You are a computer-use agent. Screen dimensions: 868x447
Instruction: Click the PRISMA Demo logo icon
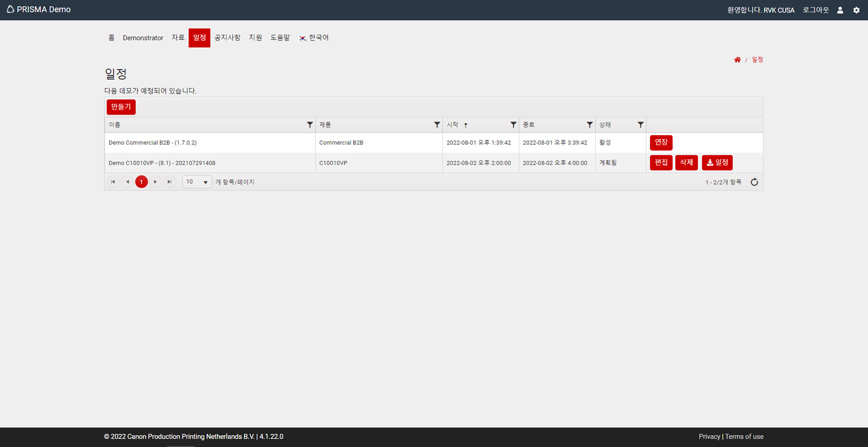11,9
